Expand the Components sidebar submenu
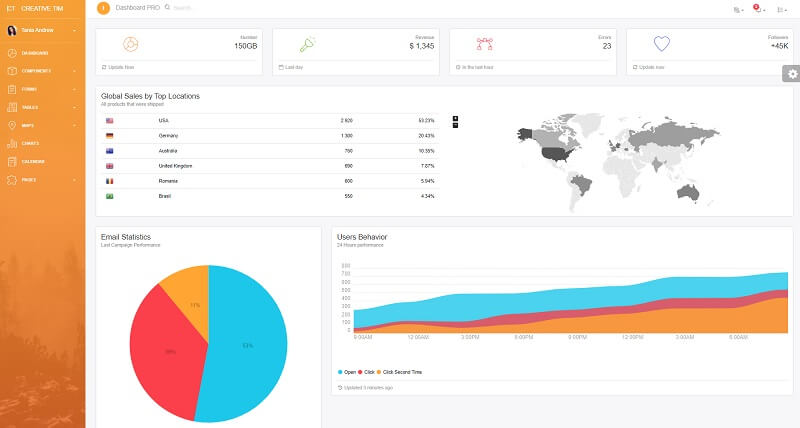This screenshot has width=800, height=428. point(42,70)
